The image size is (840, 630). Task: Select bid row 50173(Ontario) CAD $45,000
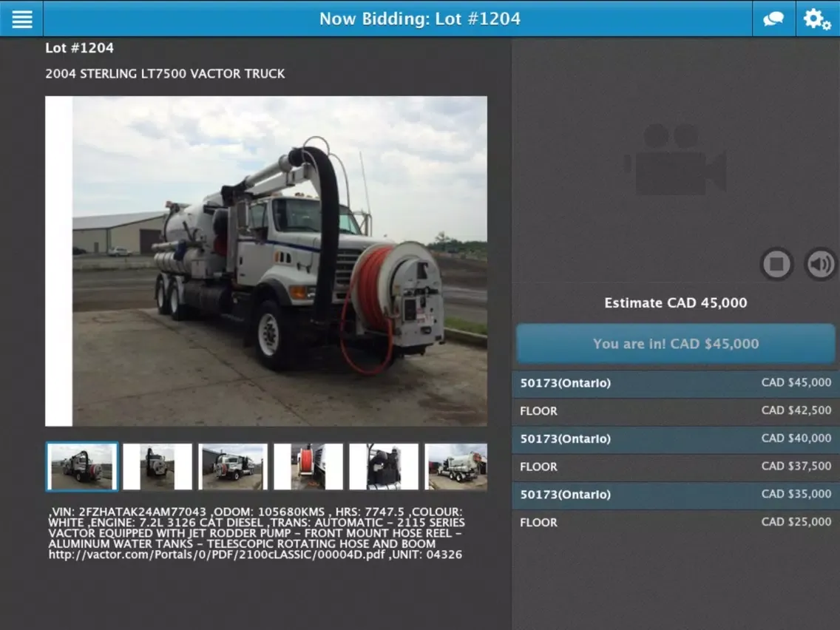pyautogui.click(x=676, y=383)
